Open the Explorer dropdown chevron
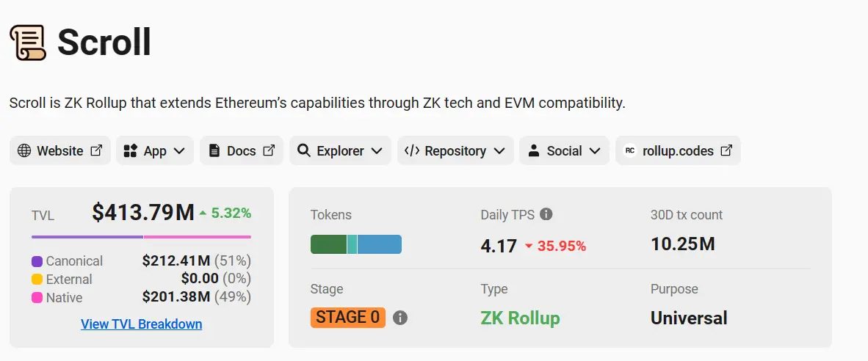Screen dimensions: 868x361 point(377,151)
